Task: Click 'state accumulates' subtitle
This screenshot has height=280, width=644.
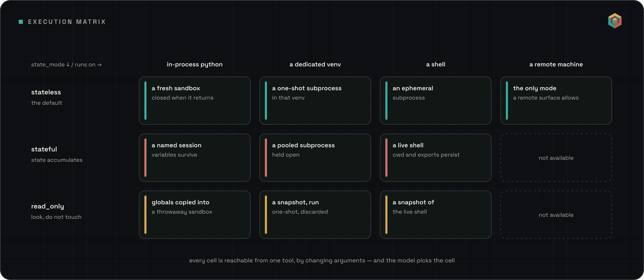Action: coord(57,160)
